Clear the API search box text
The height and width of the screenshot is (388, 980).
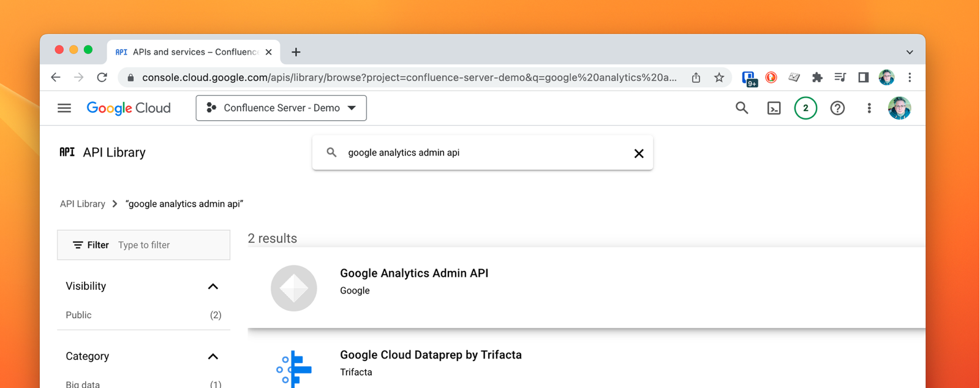638,153
